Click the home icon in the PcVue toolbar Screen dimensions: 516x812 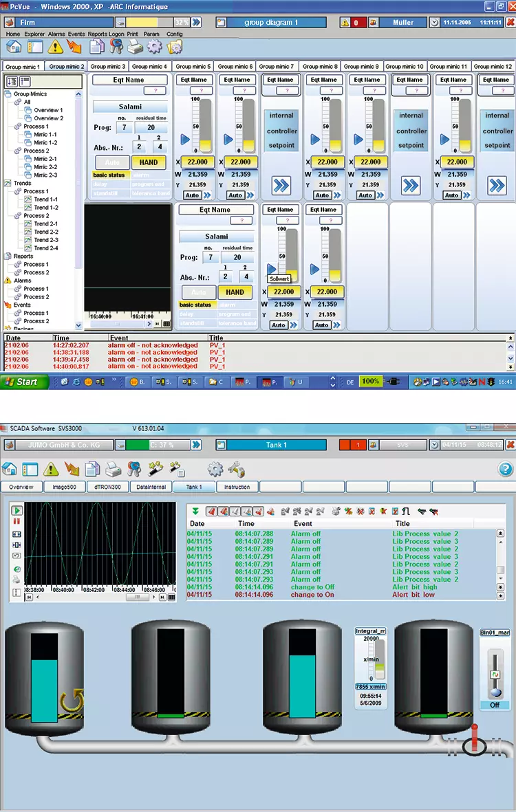tap(13, 47)
